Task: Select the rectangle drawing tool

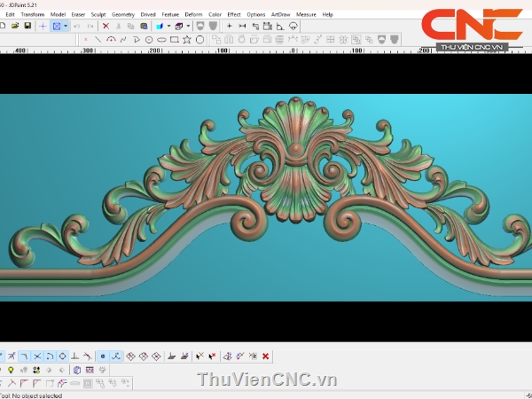Action: tap(174, 40)
